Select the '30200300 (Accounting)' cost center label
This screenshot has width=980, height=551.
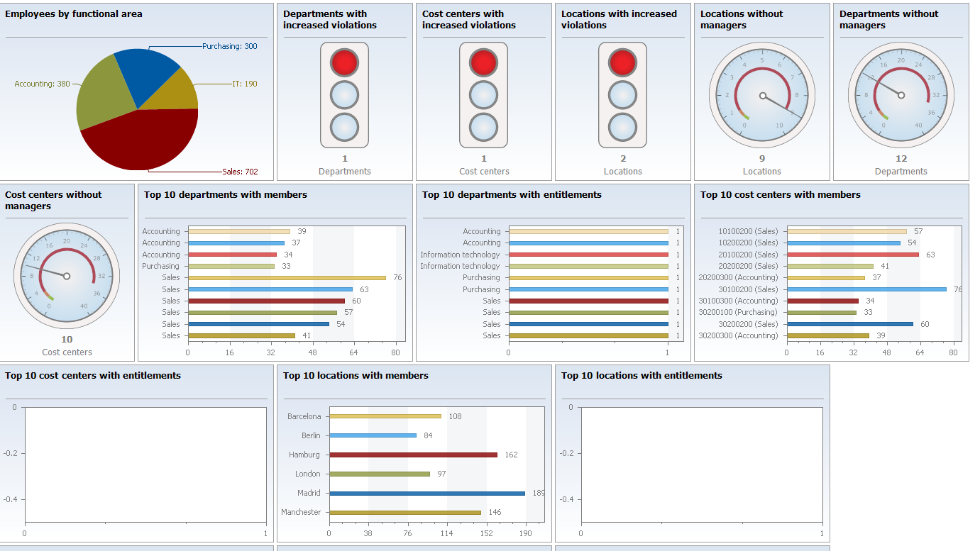739,335
